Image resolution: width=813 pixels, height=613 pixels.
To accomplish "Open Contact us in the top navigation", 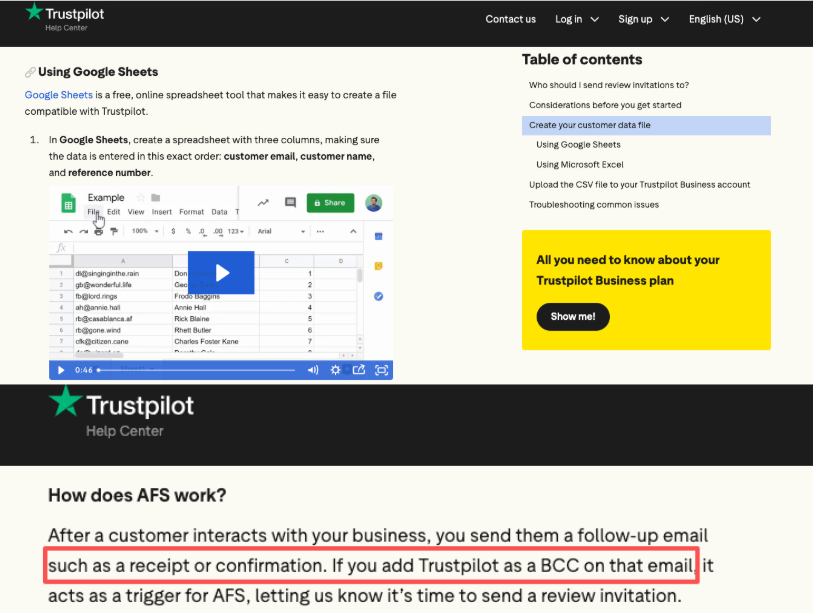I will pyautogui.click(x=511, y=19).
